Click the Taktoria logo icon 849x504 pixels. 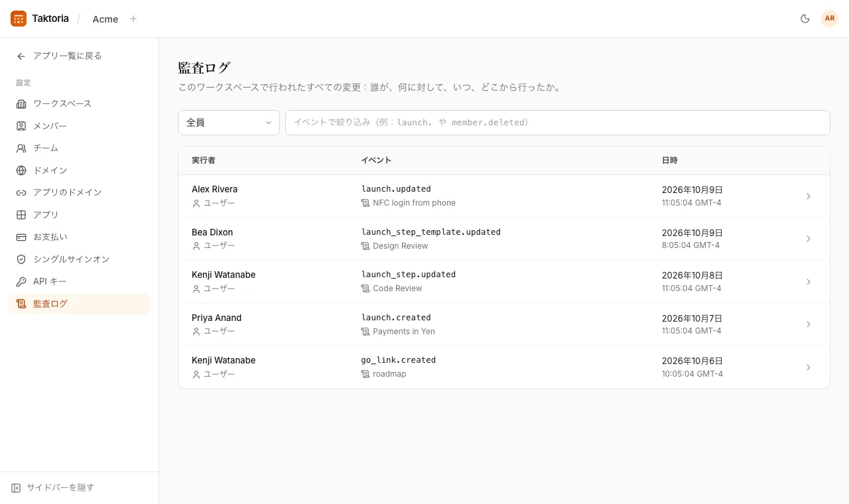click(19, 19)
